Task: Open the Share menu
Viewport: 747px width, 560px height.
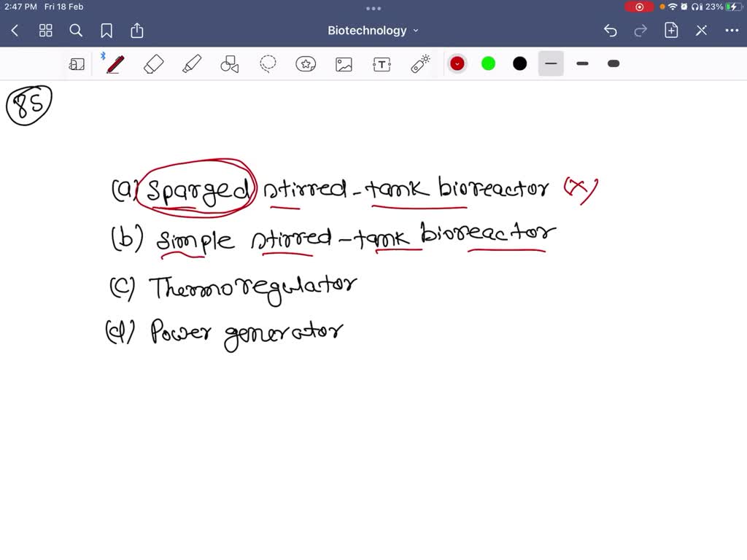Action: pos(136,30)
